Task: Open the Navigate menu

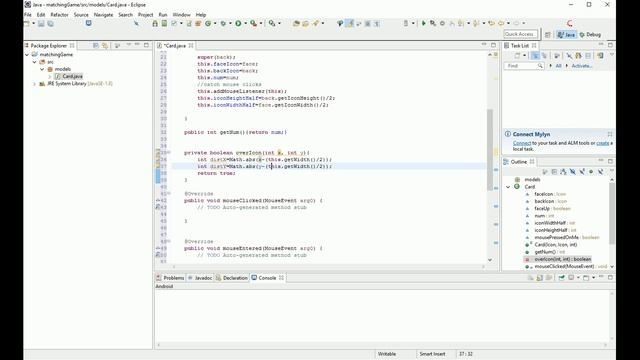Action: (x=103, y=15)
